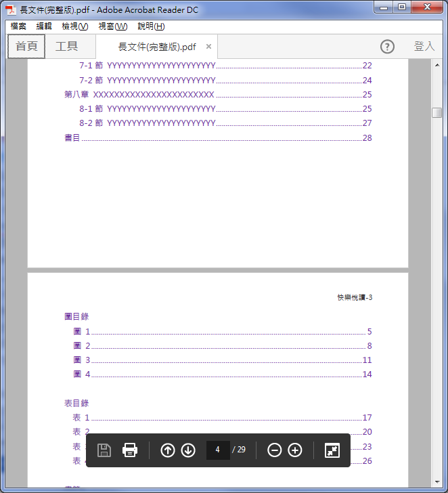Go to next page with down arrow
The height and width of the screenshot is (493, 448).
[188, 450]
